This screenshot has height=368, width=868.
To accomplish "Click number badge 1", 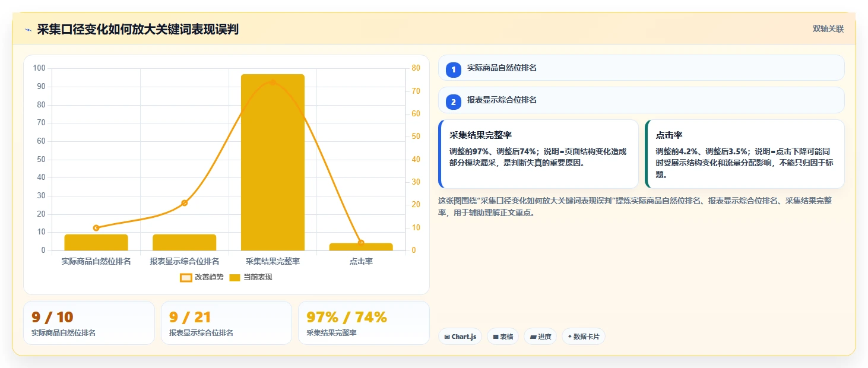I will [x=454, y=70].
